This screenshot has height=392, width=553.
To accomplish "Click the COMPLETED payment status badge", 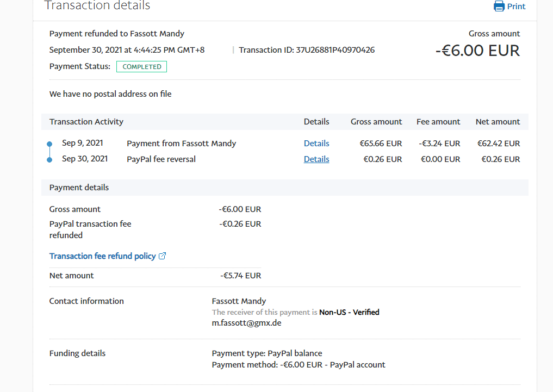I will [x=141, y=67].
